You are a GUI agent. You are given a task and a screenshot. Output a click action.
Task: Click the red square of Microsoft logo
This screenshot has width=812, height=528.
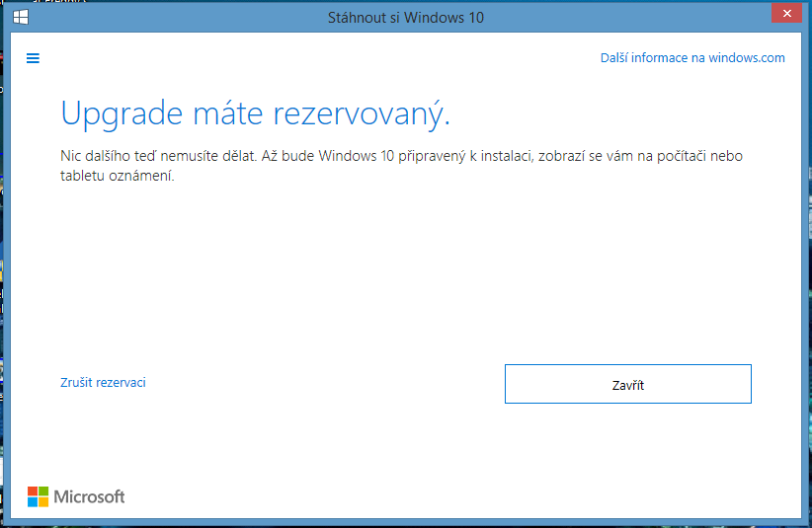[33, 490]
